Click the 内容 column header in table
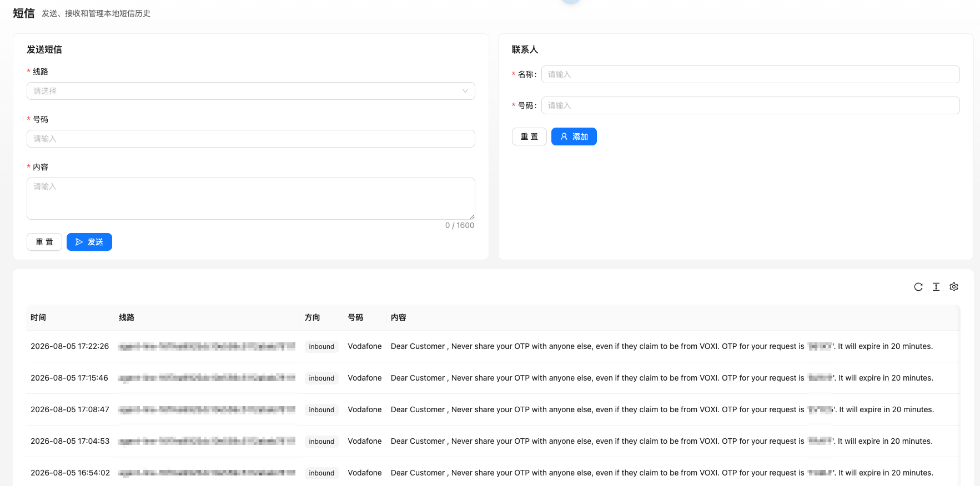The height and width of the screenshot is (486, 980). (399, 317)
